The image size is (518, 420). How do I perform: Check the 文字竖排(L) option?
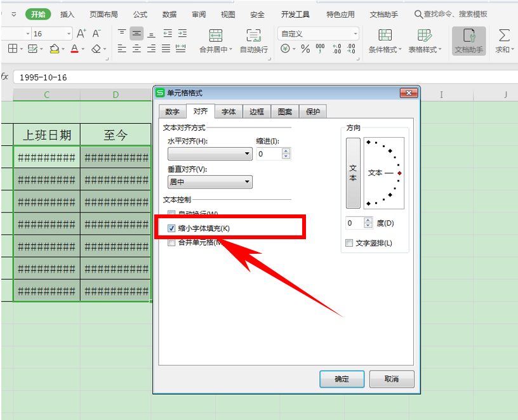click(349, 243)
